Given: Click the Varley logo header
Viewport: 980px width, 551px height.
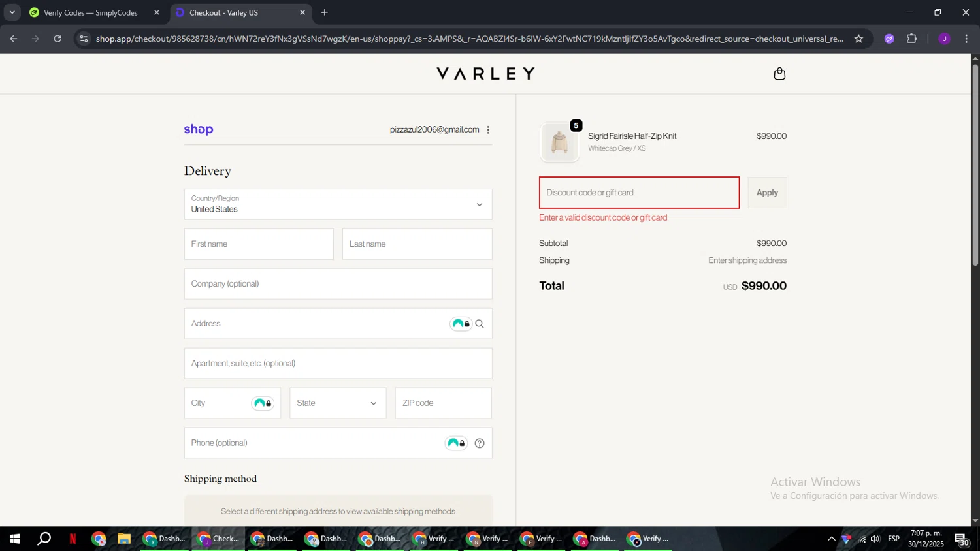Looking at the screenshot, I should click(x=485, y=73).
